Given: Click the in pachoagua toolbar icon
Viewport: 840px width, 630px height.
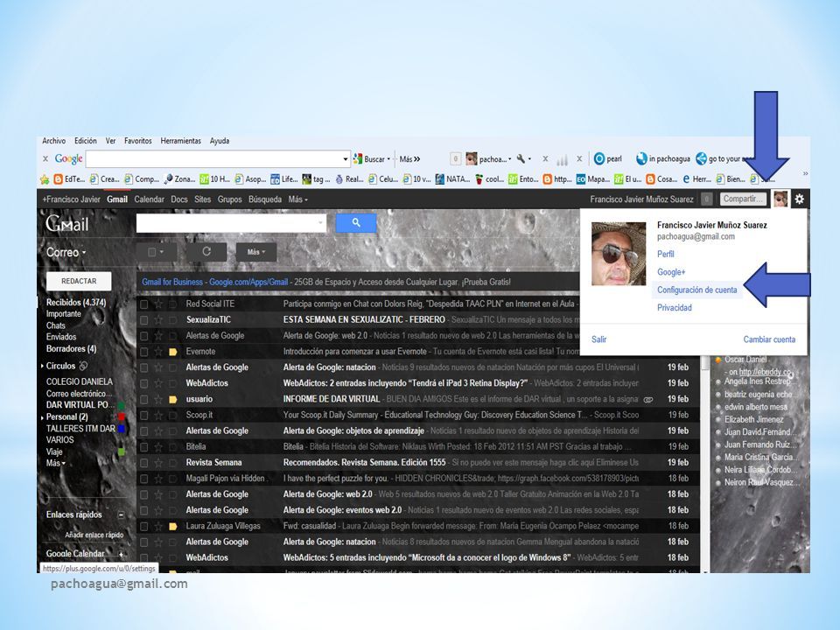Looking at the screenshot, I should (x=641, y=158).
